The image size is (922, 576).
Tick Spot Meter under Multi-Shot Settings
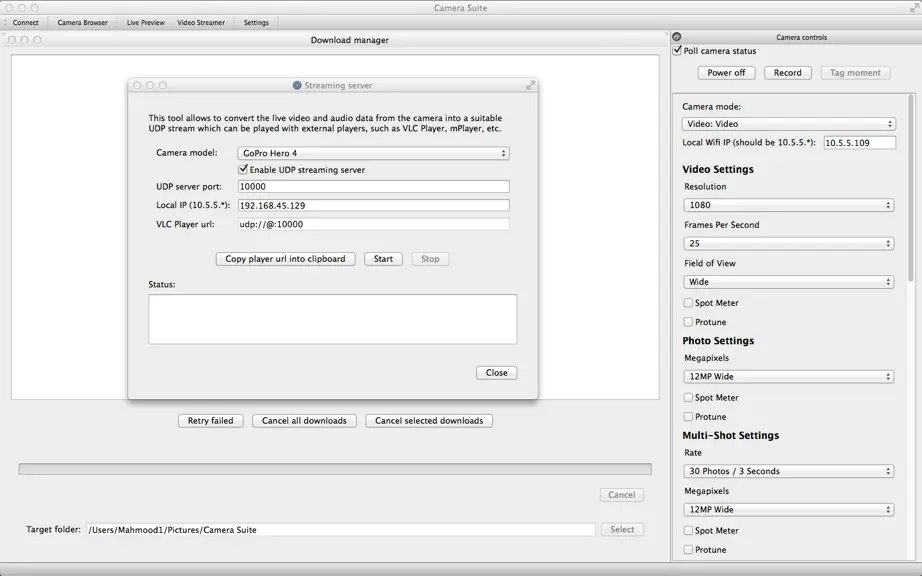[688, 530]
